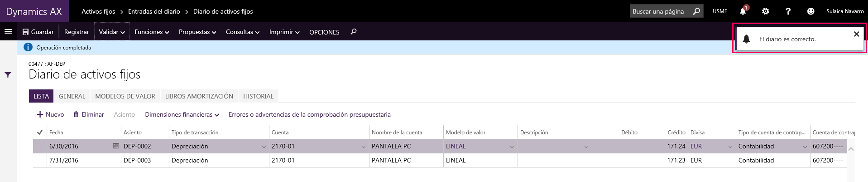Click the notifications bell in the header
Screen dimensions: 868x182
[x=743, y=11]
